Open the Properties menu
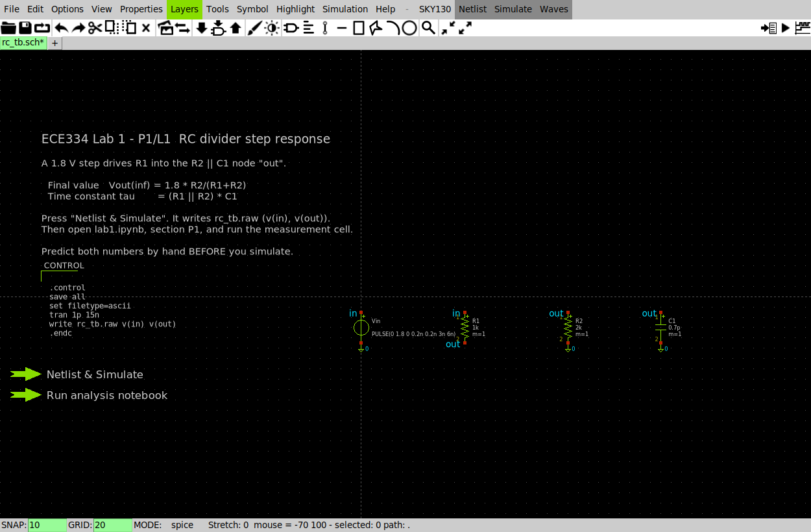The height and width of the screenshot is (532, 811). coord(141,9)
